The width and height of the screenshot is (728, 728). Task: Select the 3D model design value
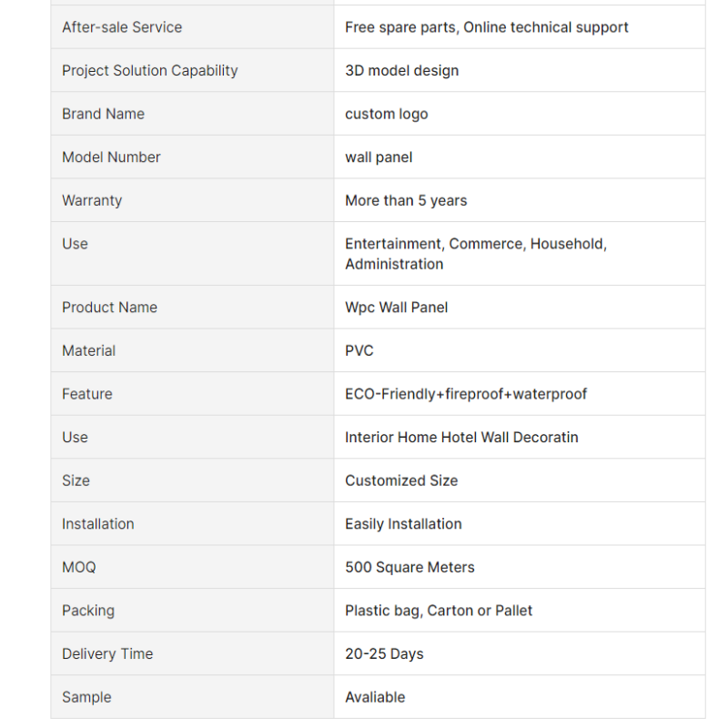(401, 71)
